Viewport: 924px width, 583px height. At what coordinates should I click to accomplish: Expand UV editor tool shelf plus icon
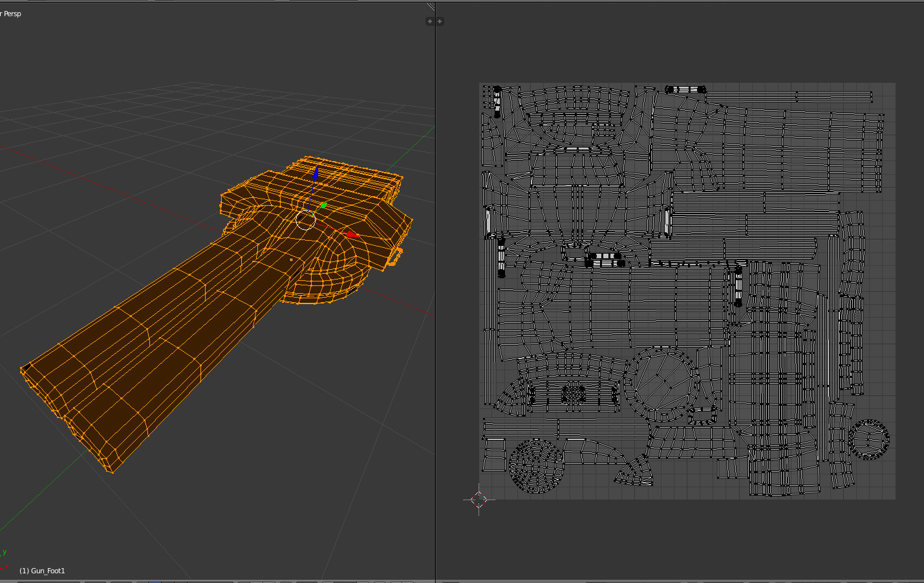tap(440, 21)
